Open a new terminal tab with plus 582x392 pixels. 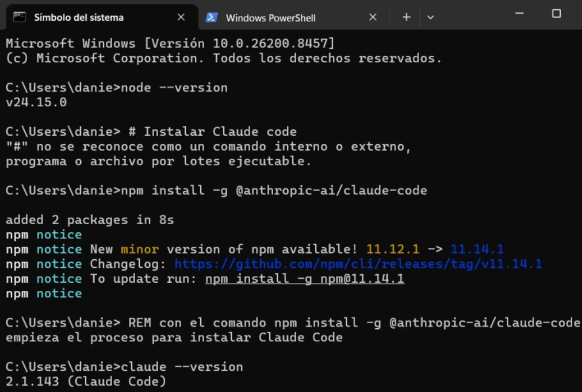[407, 17]
